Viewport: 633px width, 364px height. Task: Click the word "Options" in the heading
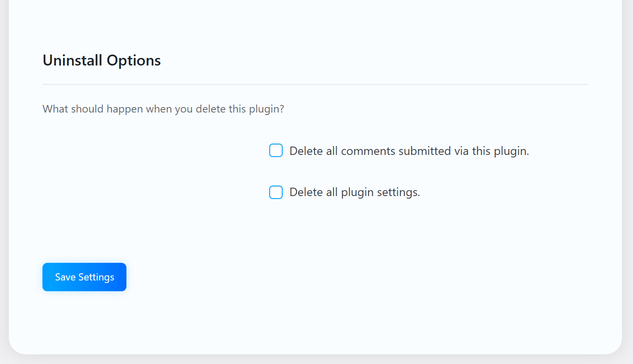(x=134, y=60)
